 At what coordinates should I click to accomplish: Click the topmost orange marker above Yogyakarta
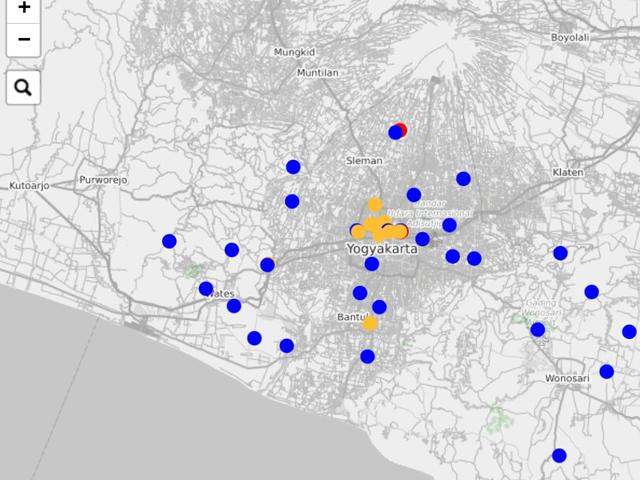[x=375, y=205]
